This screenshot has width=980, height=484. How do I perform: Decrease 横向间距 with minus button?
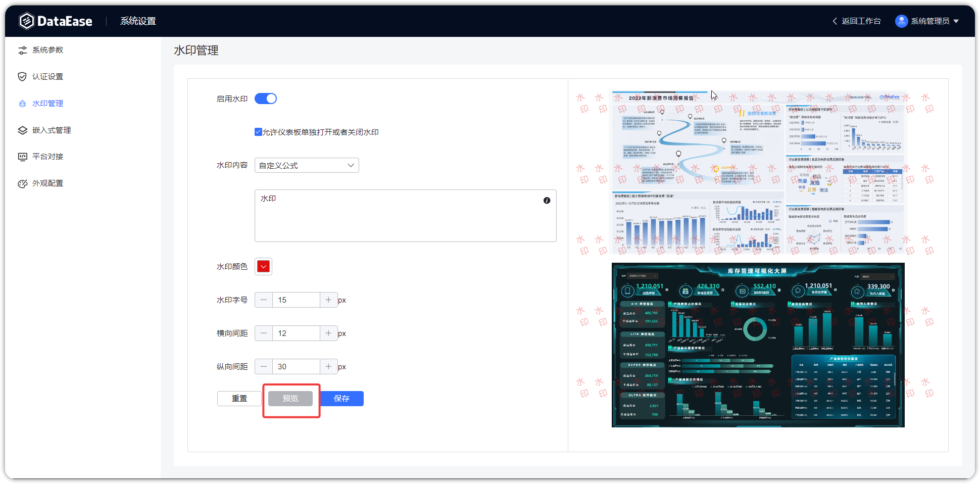264,333
